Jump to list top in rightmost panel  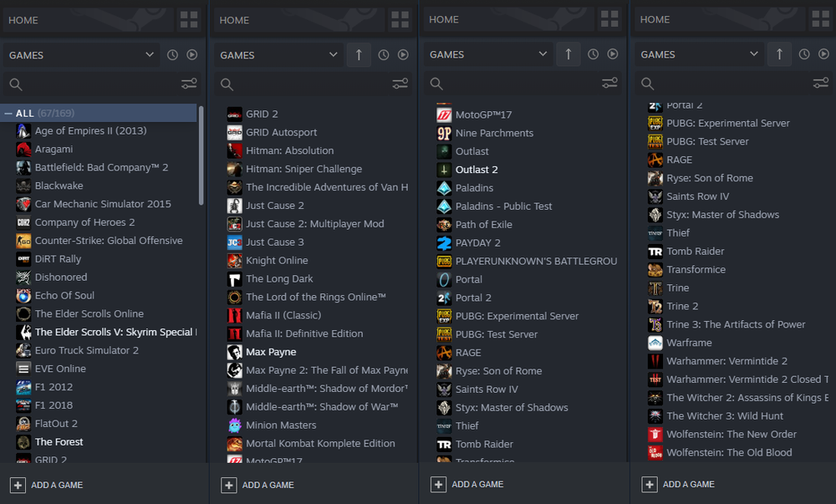779,54
